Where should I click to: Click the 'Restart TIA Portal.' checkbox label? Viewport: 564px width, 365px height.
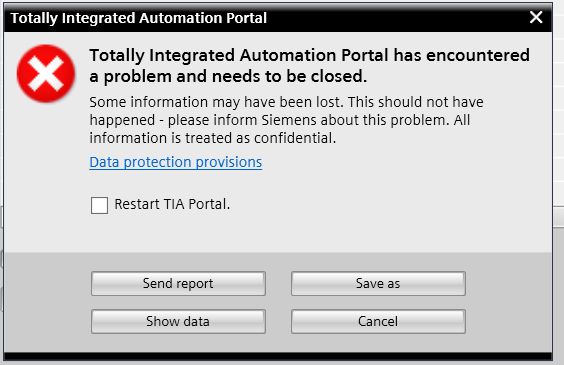coord(172,204)
